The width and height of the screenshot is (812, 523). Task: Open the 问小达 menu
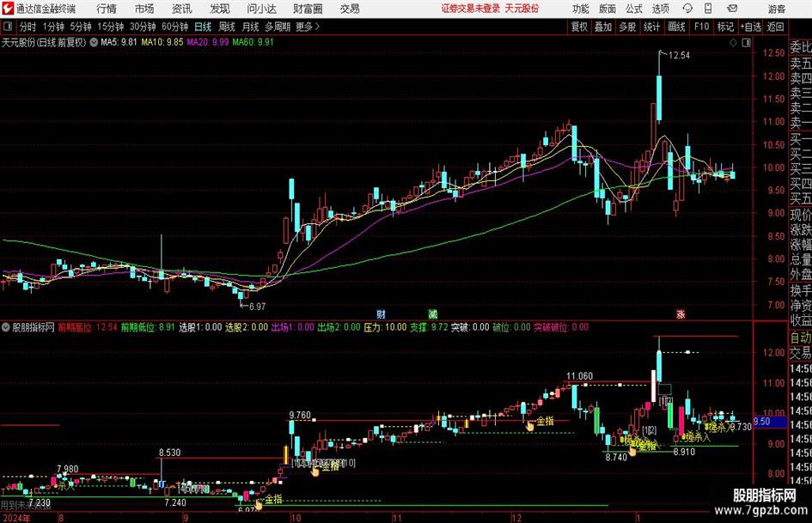261,9
